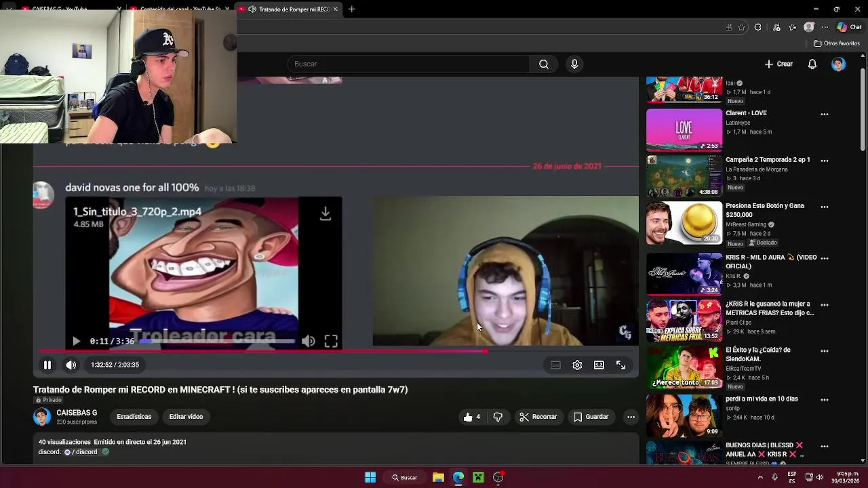868x488 pixels.
Task: Open options for perdi a mi vida en 10 días
Action: click(825, 400)
